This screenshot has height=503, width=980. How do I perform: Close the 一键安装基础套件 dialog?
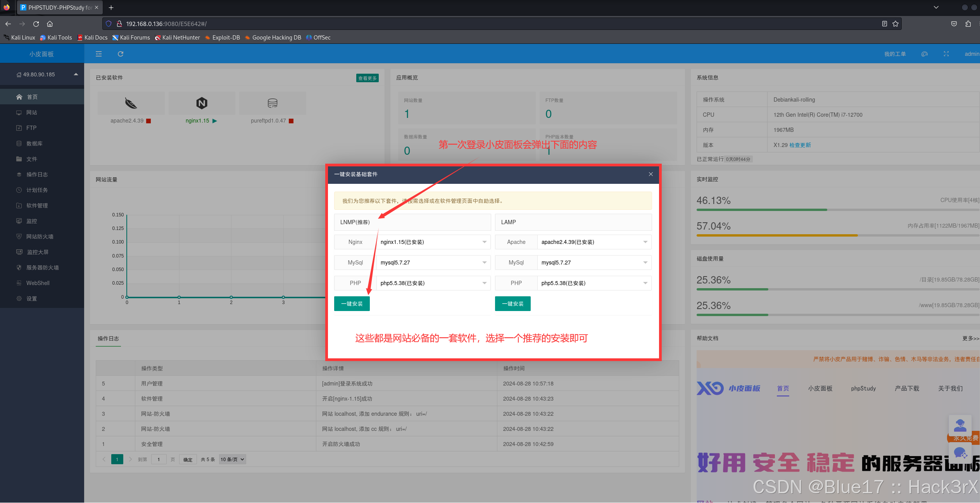coord(650,174)
